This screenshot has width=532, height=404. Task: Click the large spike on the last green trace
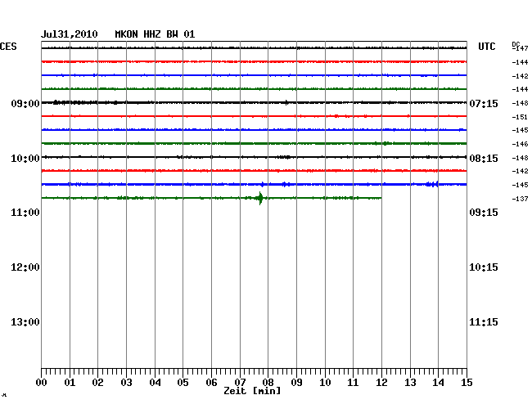coord(260,198)
